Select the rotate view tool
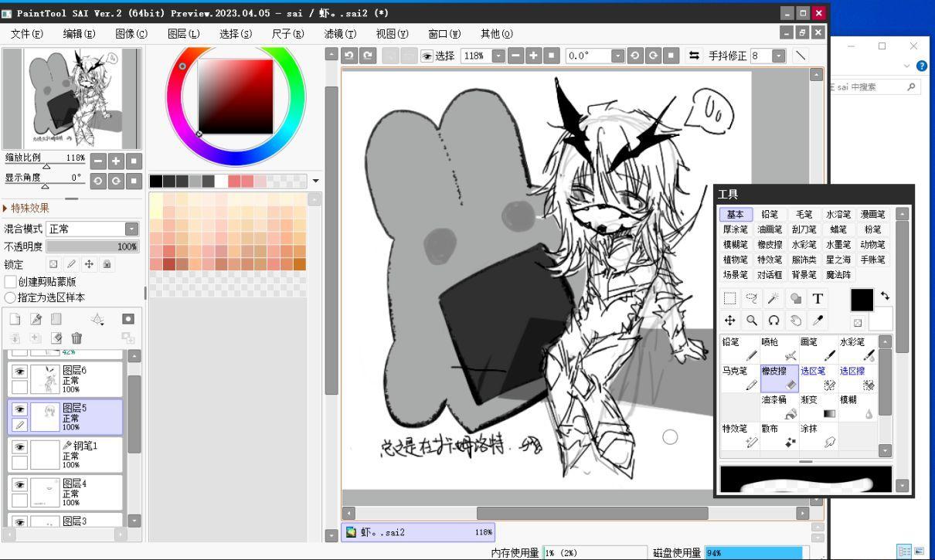The width and height of the screenshot is (935, 560). [x=773, y=320]
